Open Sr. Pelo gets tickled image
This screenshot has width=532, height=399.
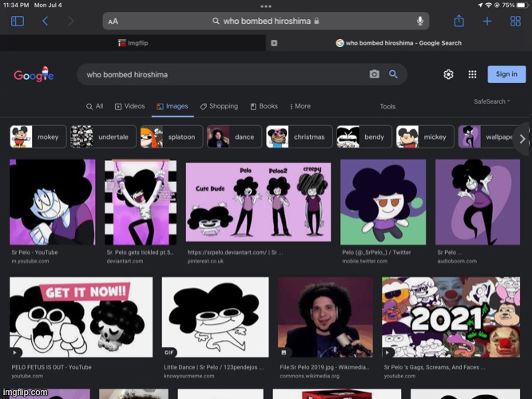click(141, 202)
